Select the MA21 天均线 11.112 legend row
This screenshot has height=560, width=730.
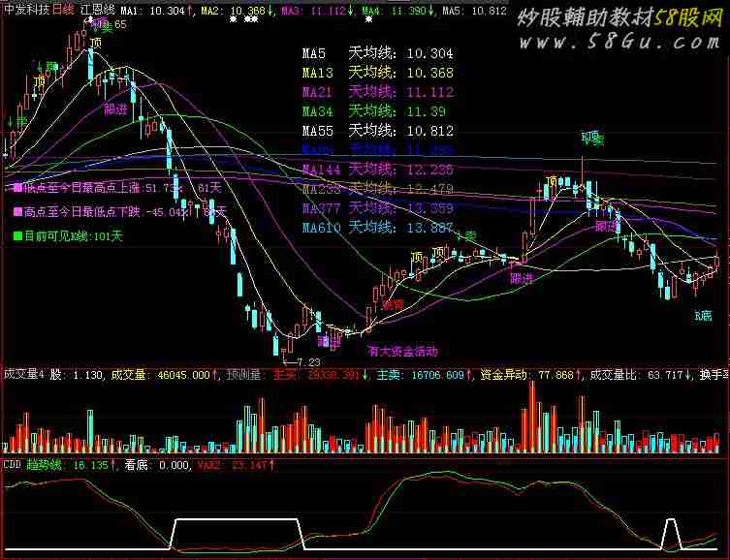pos(377,92)
